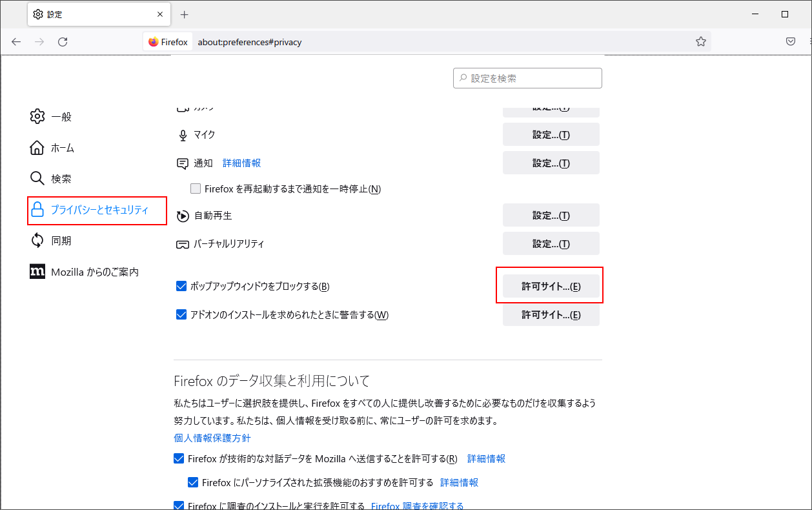
Task: Select the 一般 gear icon in the sidebar
Action: (x=37, y=116)
